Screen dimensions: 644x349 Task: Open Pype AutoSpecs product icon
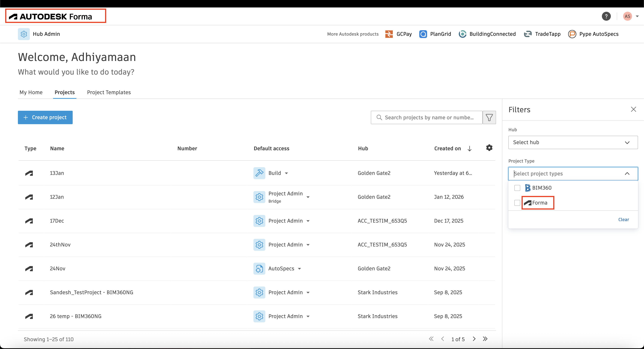click(572, 34)
